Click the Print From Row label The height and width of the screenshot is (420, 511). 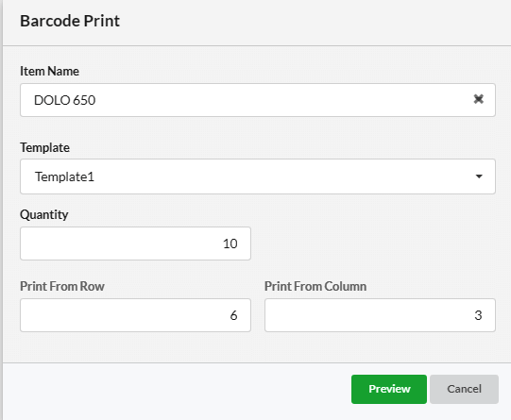tap(62, 286)
